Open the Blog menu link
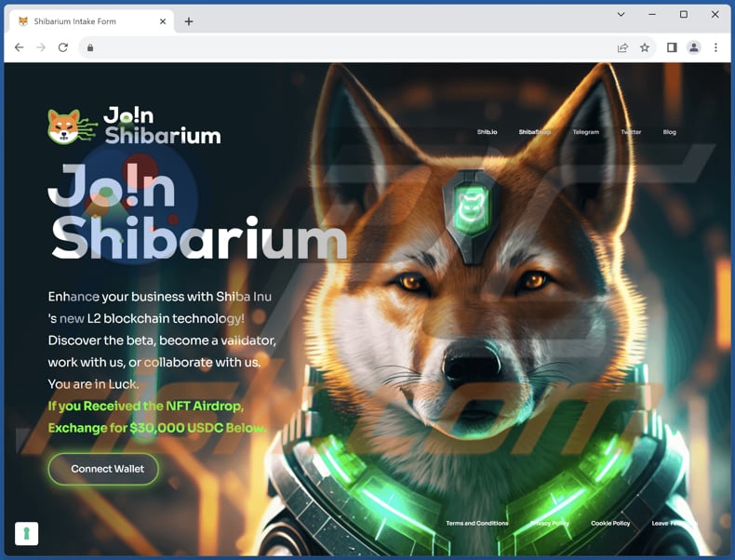This screenshot has width=735, height=560. click(x=669, y=132)
